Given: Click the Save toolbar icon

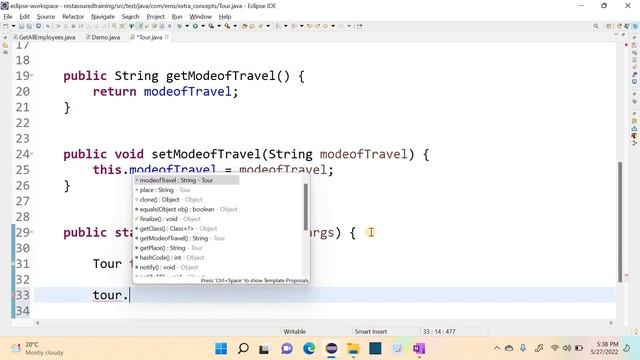Looking at the screenshot, I should [21, 26].
